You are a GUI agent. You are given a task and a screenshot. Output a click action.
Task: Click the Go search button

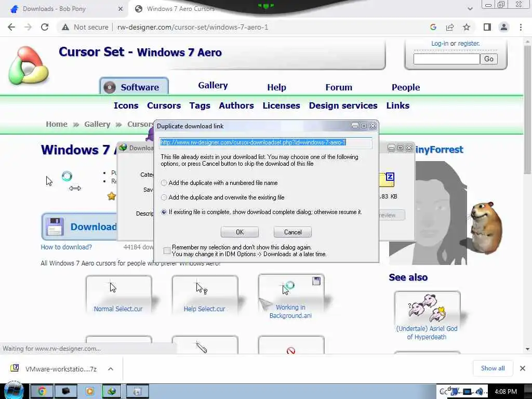(488, 59)
